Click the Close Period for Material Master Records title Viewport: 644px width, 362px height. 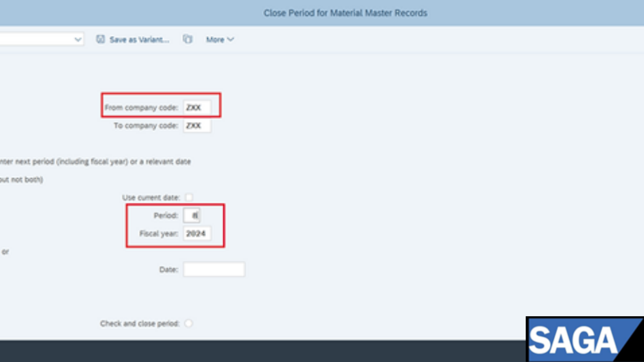click(x=345, y=13)
